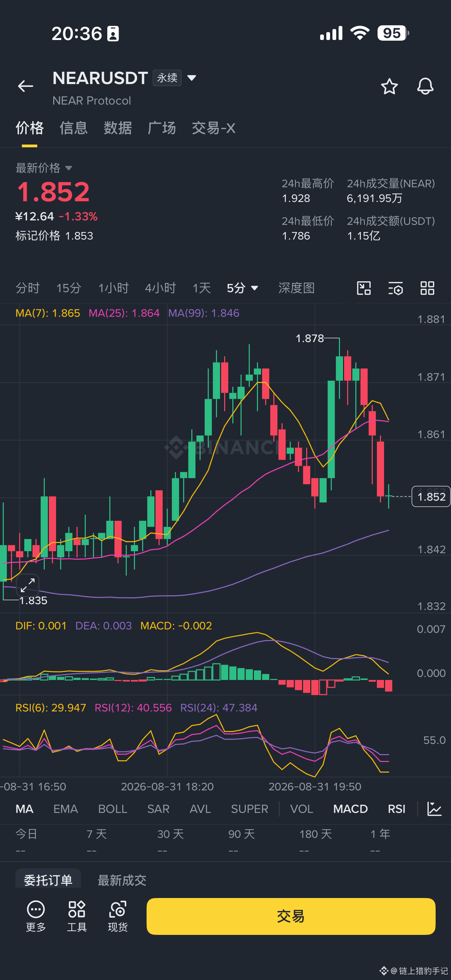The width and height of the screenshot is (451, 980).
Task: Tap the 1.835 low price marker
Action: pyautogui.click(x=33, y=601)
